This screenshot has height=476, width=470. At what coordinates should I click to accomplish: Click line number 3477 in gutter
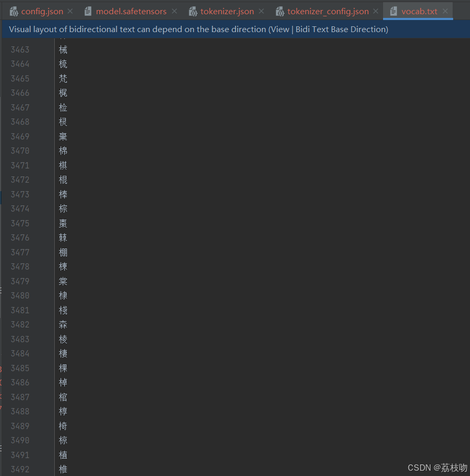[20, 252]
